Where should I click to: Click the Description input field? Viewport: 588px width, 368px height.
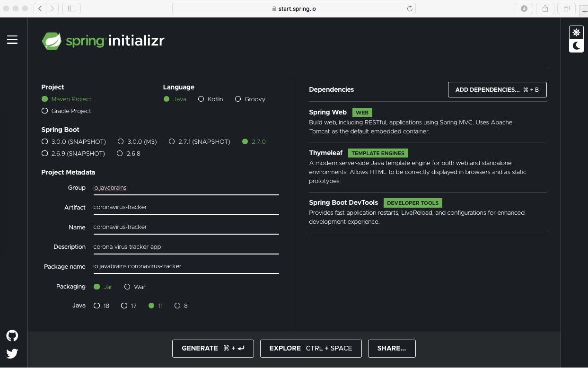[186, 247]
